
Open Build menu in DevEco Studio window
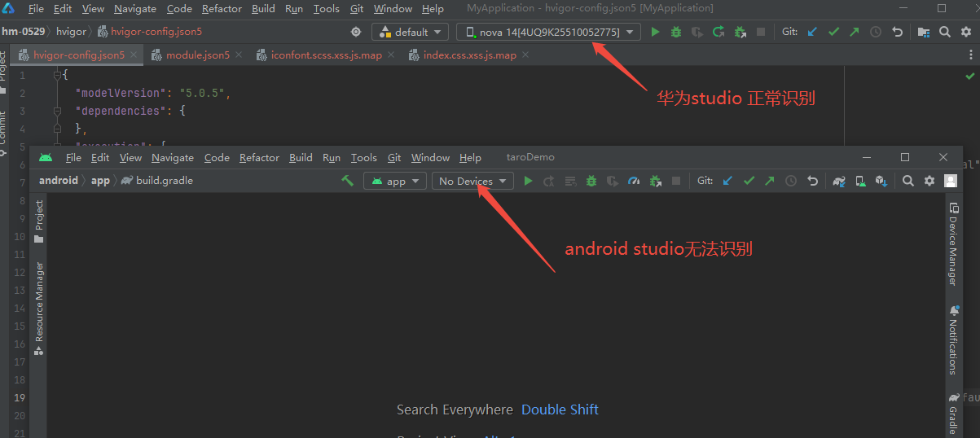pyautogui.click(x=263, y=8)
